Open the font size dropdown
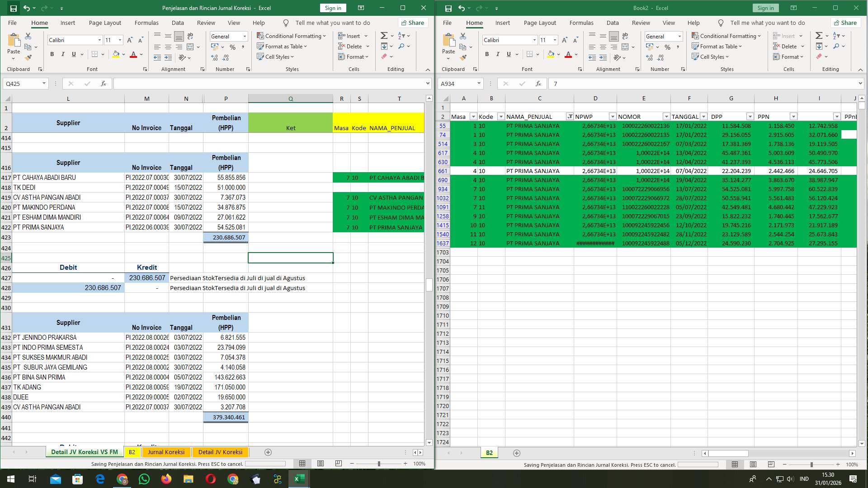Screen dimensions: 868x488 (x=120, y=40)
